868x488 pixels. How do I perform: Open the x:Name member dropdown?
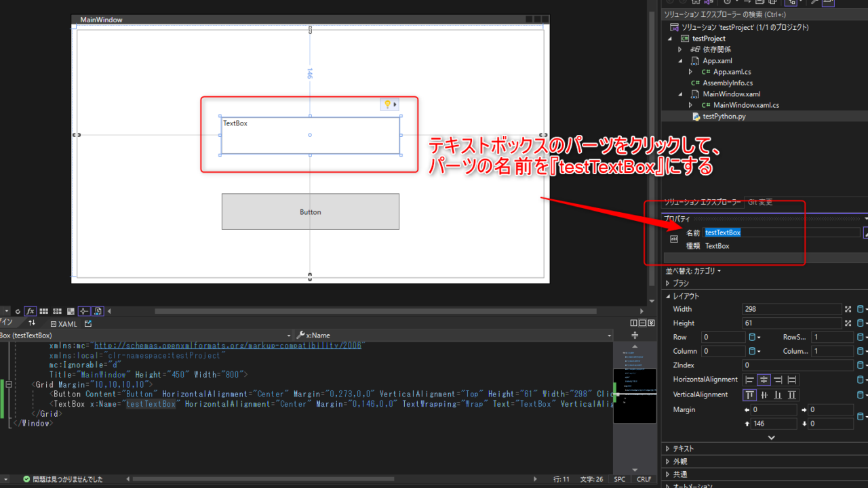609,335
